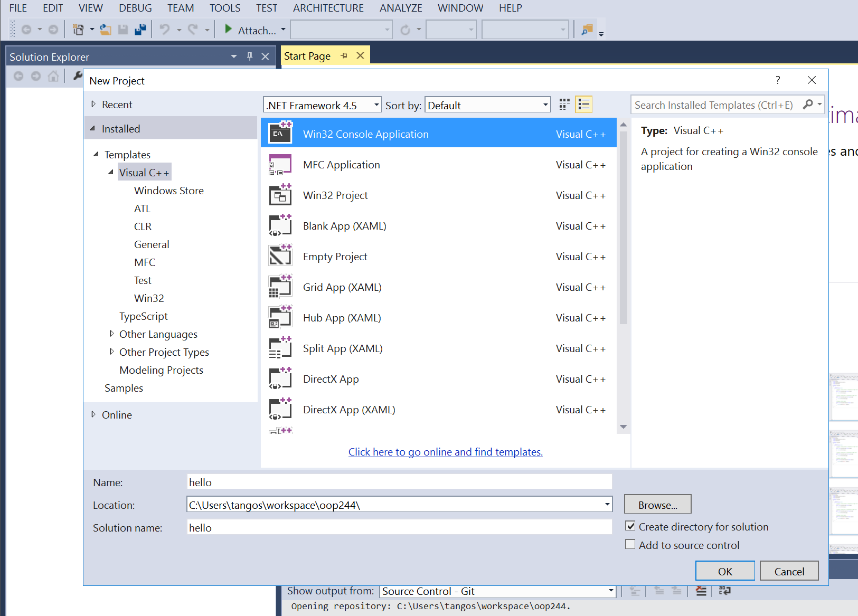858x616 pixels.
Task: Click the Solution name input field
Action: pos(400,527)
